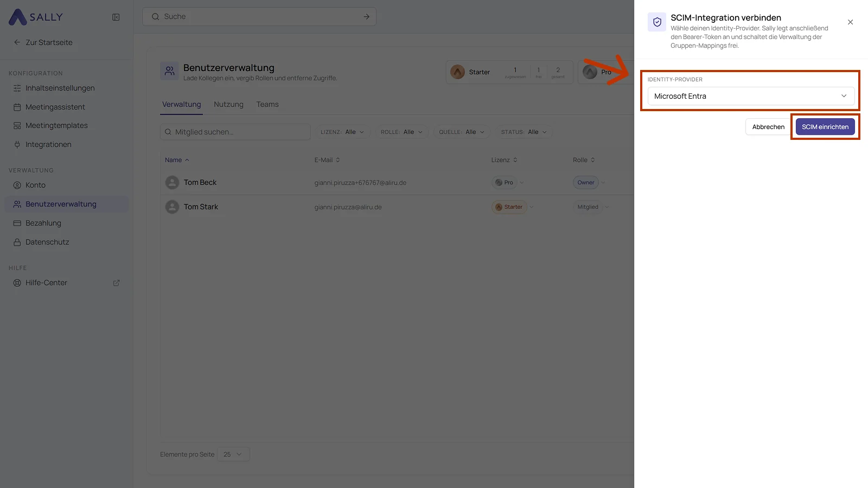Screen dimensions: 868x488
Task: Change Elemente pro Seite dropdown
Action: pos(234,454)
